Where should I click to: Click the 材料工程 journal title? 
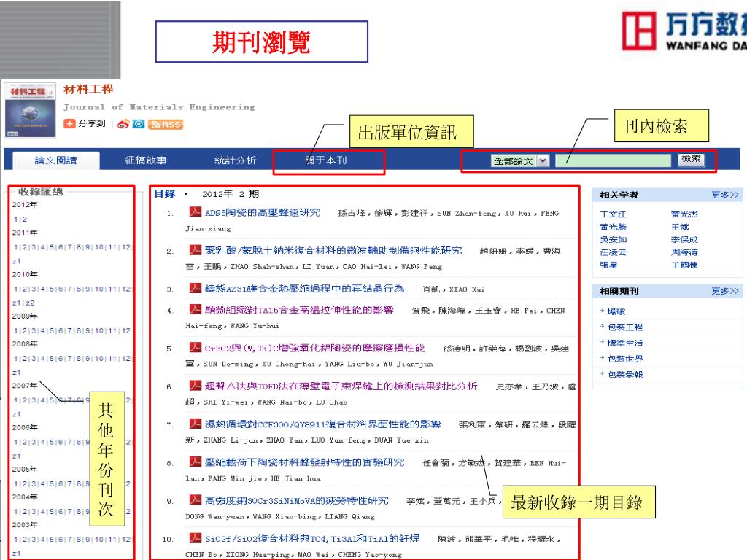click(x=88, y=89)
